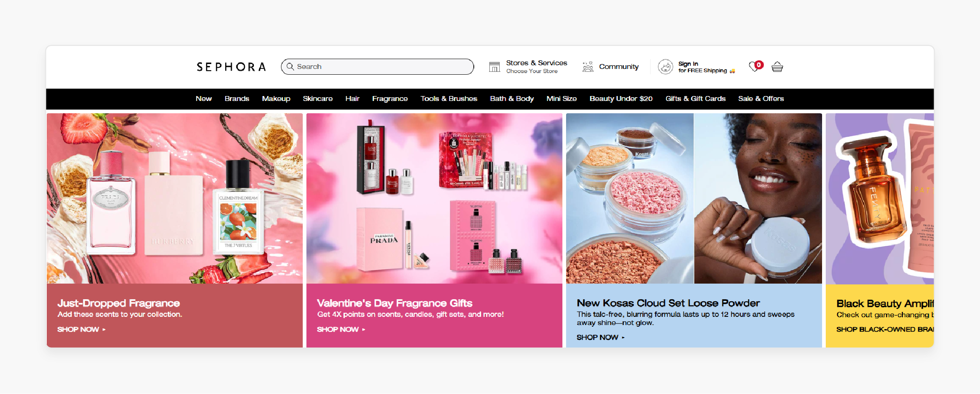Click the Community people icon
This screenshot has height=394, width=980.
pyautogui.click(x=588, y=66)
